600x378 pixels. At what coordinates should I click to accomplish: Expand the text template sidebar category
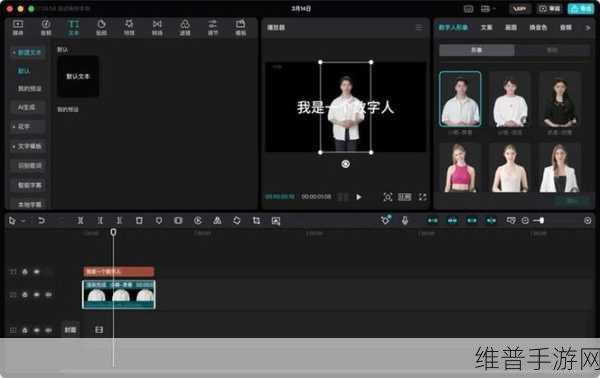pyautogui.click(x=28, y=146)
